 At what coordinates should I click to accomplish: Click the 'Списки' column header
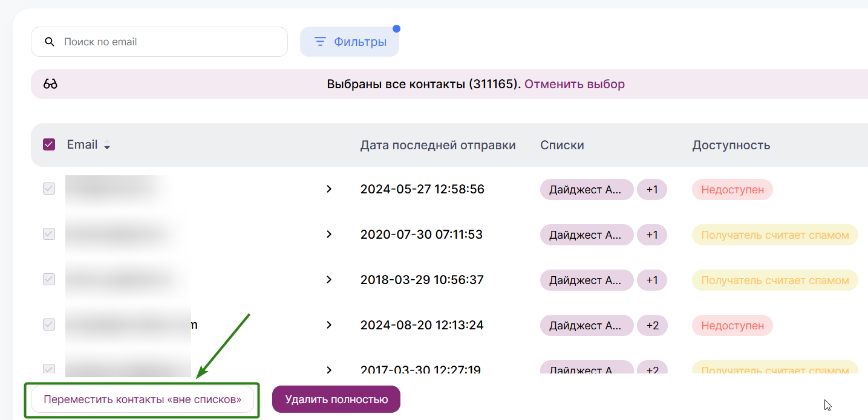tap(562, 145)
